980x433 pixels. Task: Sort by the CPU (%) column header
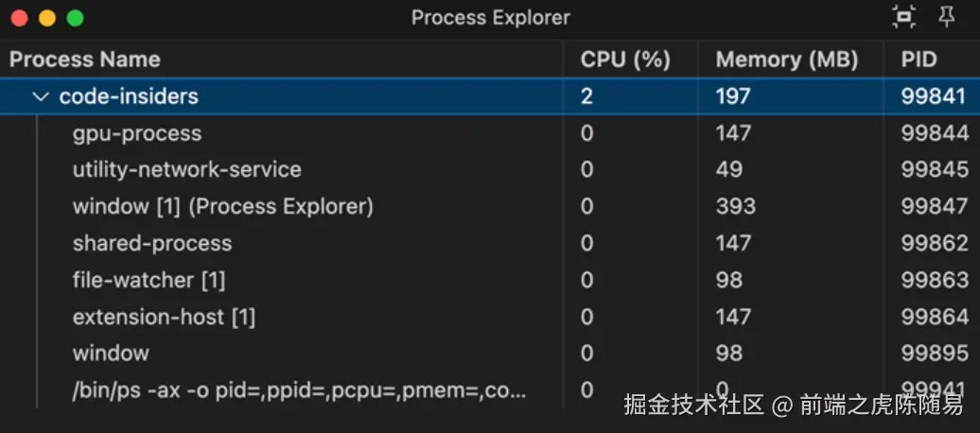coord(625,60)
